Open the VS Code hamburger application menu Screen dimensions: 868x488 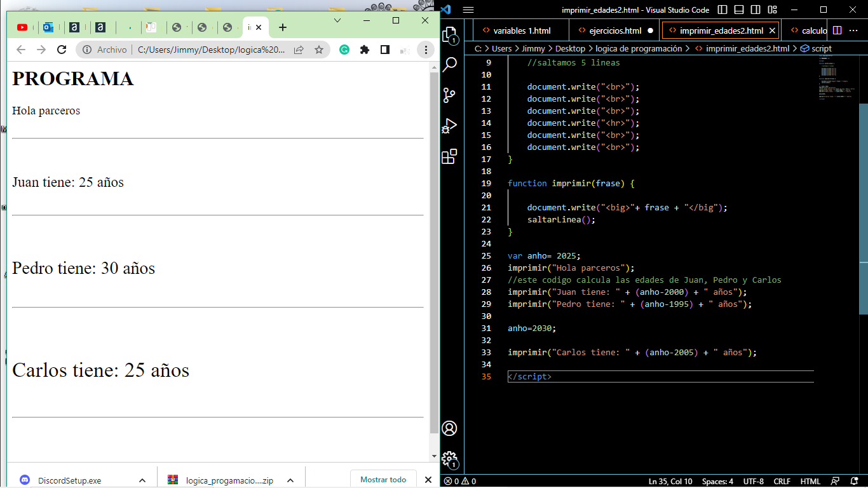pyautogui.click(x=468, y=10)
